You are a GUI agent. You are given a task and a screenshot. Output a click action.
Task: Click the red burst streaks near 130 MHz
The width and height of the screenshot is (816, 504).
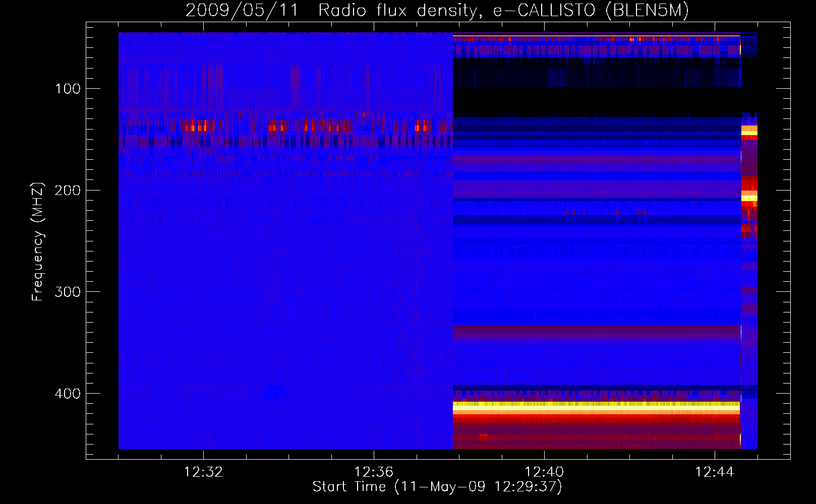(285, 125)
